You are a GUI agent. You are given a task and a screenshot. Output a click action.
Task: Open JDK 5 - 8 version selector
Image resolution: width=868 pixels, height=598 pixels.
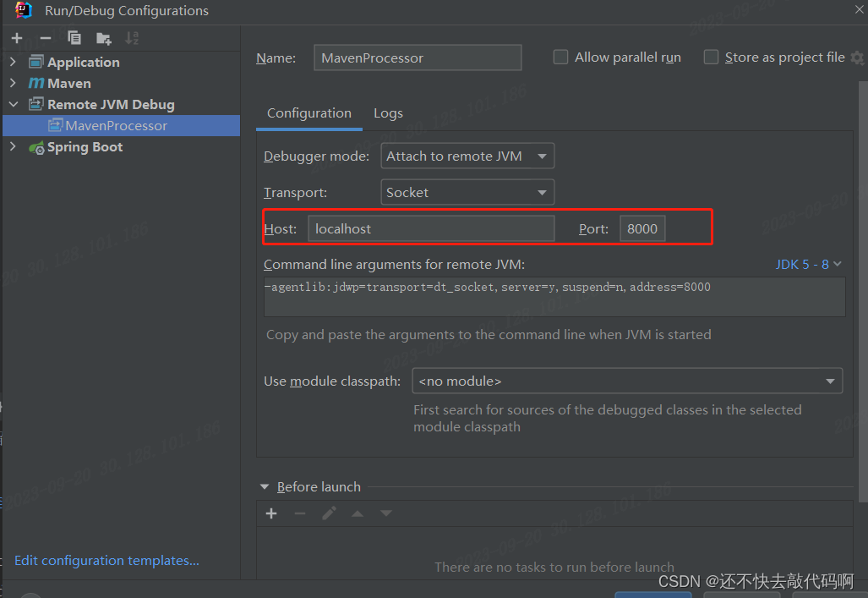pyautogui.click(x=808, y=265)
